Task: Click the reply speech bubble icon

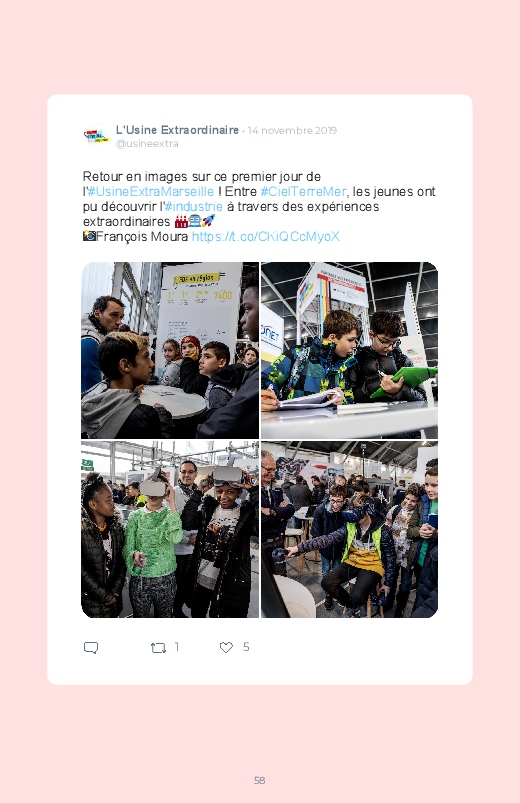Action: (x=91, y=648)
